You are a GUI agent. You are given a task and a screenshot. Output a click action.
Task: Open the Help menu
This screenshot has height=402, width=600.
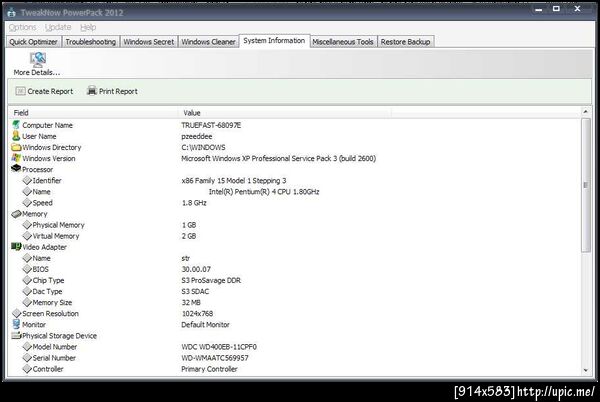[x=88, y=27]
